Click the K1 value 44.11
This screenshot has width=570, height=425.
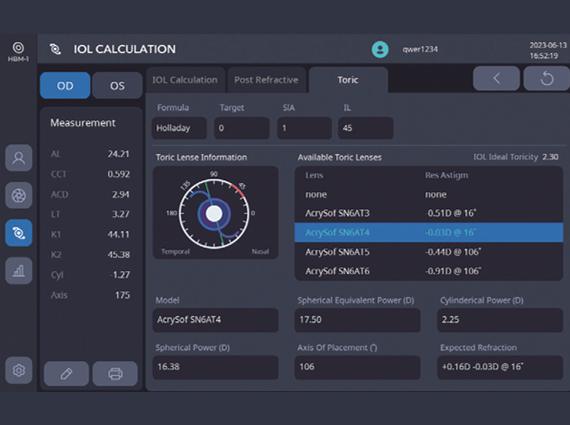click(x=119, y=234)
